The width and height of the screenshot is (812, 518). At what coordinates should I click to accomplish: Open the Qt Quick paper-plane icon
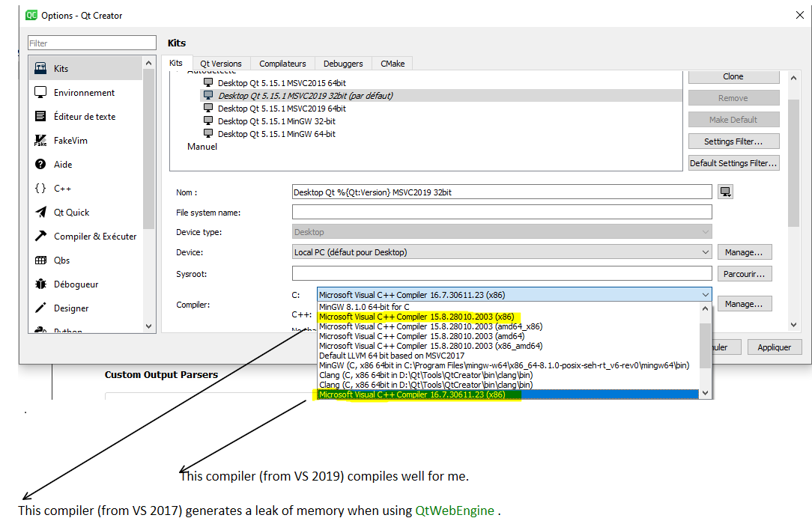[x=40, y=212]
